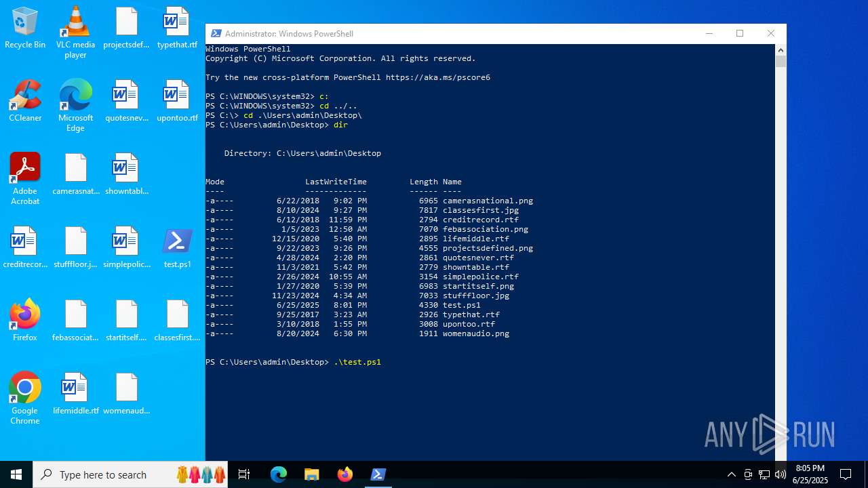Select febassociat... desktop file
Image resolution: width=868 pixels, height=488 pixels.
click(x=75, y=321)
